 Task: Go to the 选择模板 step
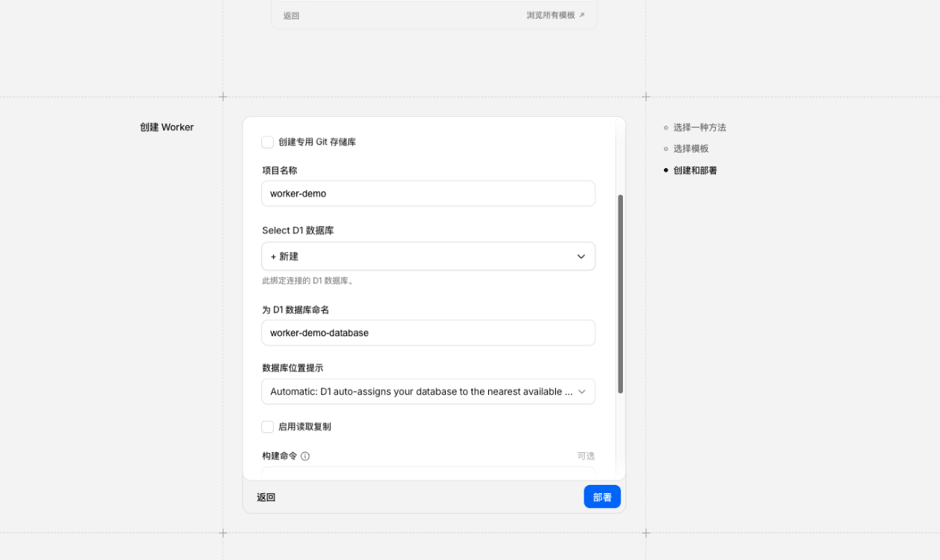coord(690,149)
